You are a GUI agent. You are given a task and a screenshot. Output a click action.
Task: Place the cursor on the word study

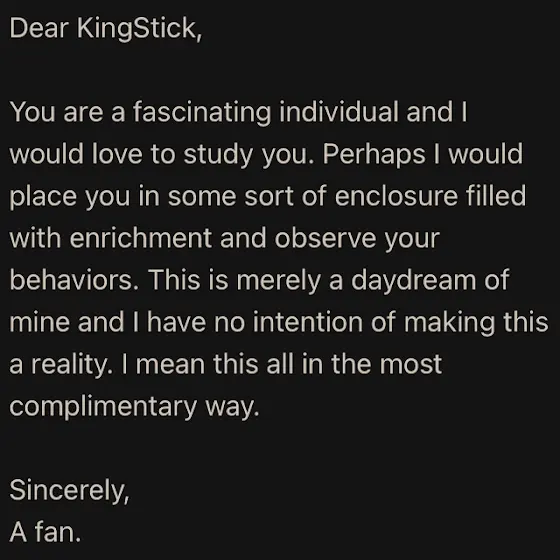click(218, 155)
